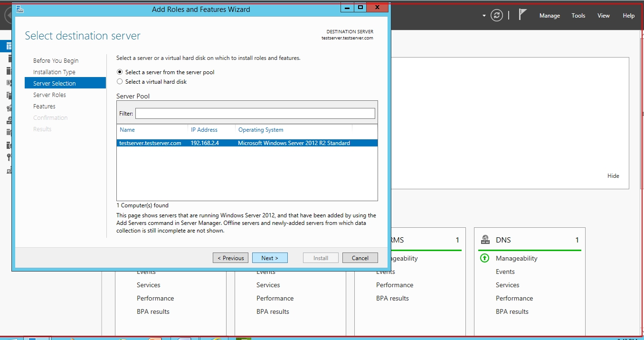Viewport: 644px width, 340px height.
Task: Open the Manage menu
Action: 549,16
